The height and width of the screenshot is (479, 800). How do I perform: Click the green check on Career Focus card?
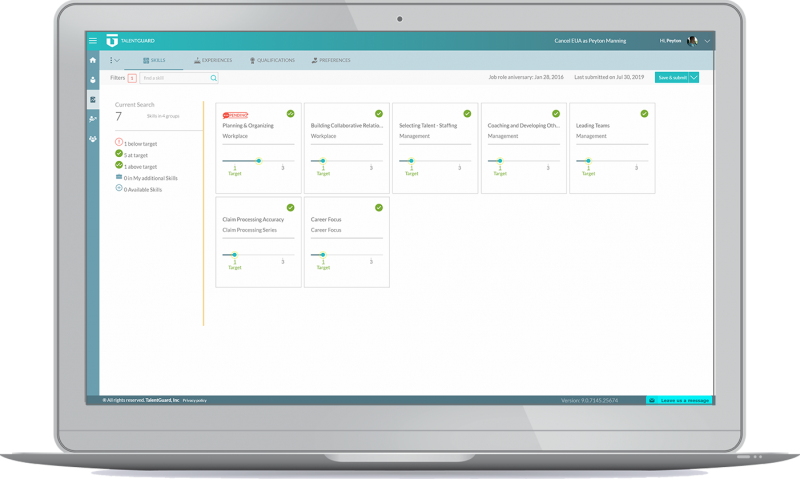[379, 208]
